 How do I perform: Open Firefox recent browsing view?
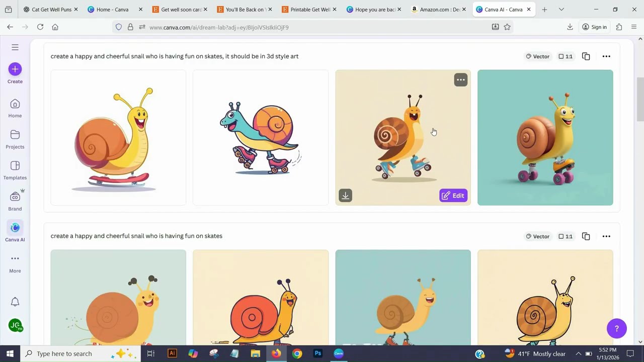tap(8, 10)
